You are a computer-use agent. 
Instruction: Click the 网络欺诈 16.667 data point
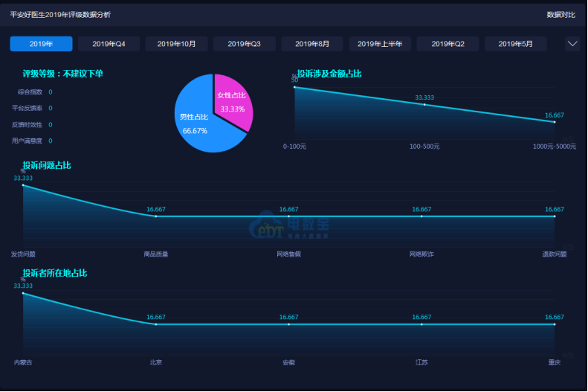(421, 216)
